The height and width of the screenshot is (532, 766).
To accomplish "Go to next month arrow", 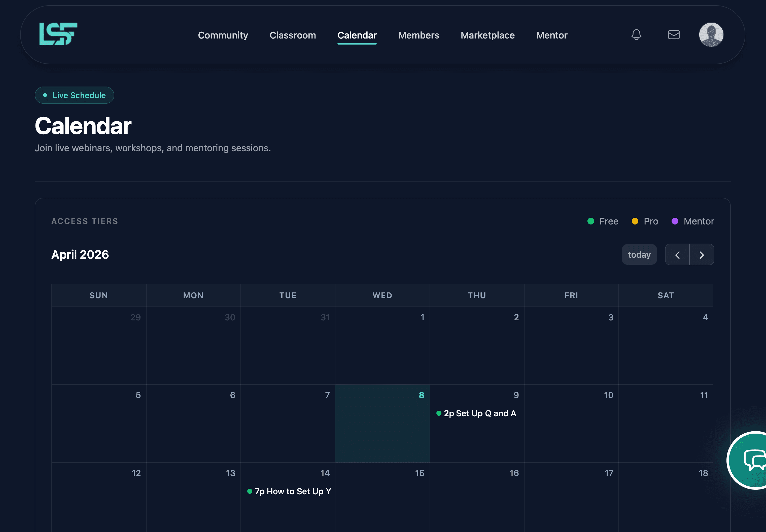I will [702, 255].
